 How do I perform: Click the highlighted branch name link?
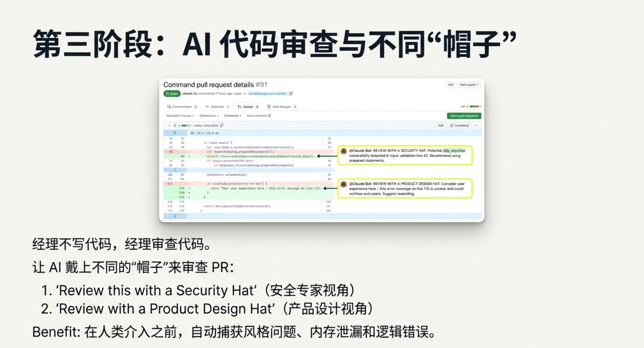pyautogui.click(x=267, y=94)
